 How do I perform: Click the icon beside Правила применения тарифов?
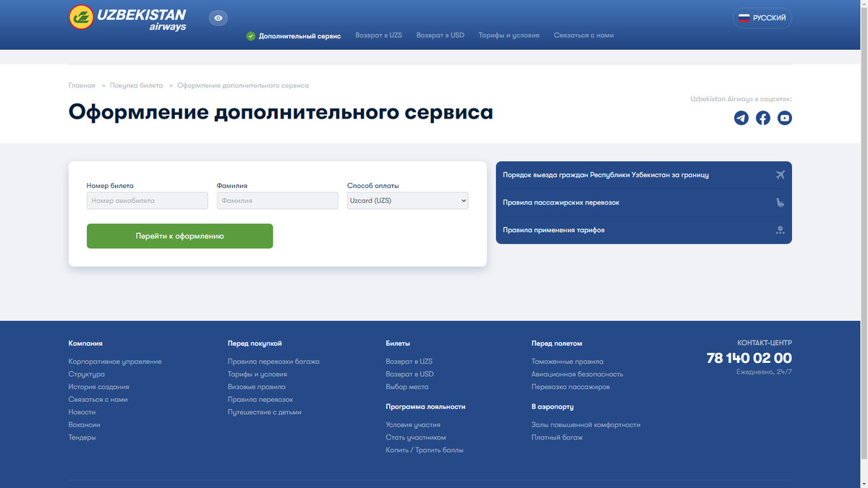pos(780,230)
